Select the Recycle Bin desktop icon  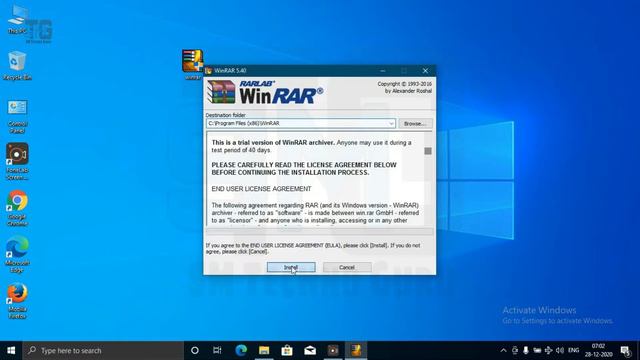pos(17,66)
